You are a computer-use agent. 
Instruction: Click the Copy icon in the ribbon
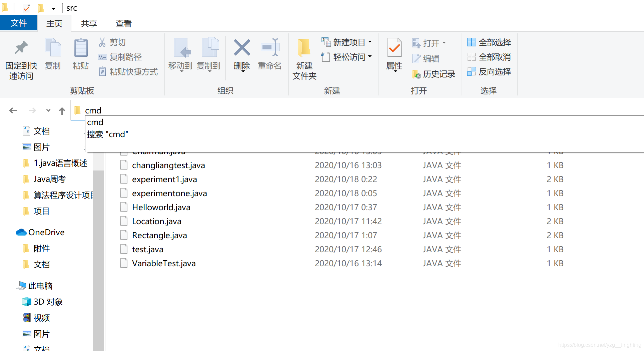click(x=53, y=47)
